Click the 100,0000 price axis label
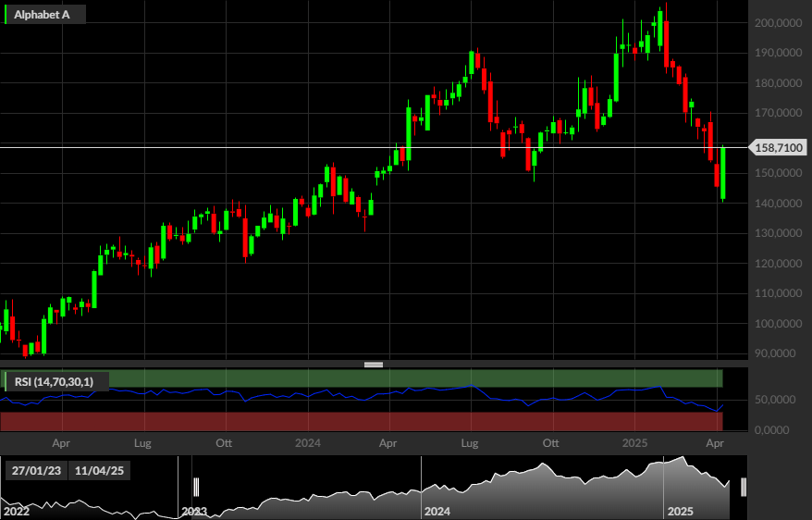 click(x=779, y=323)
